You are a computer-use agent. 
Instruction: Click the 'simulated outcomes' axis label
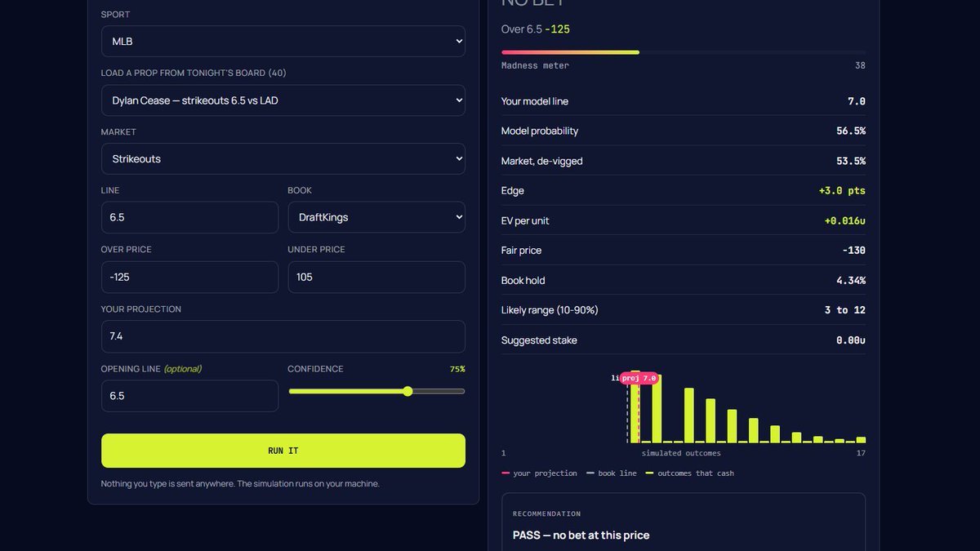click(x=681, y=453)
